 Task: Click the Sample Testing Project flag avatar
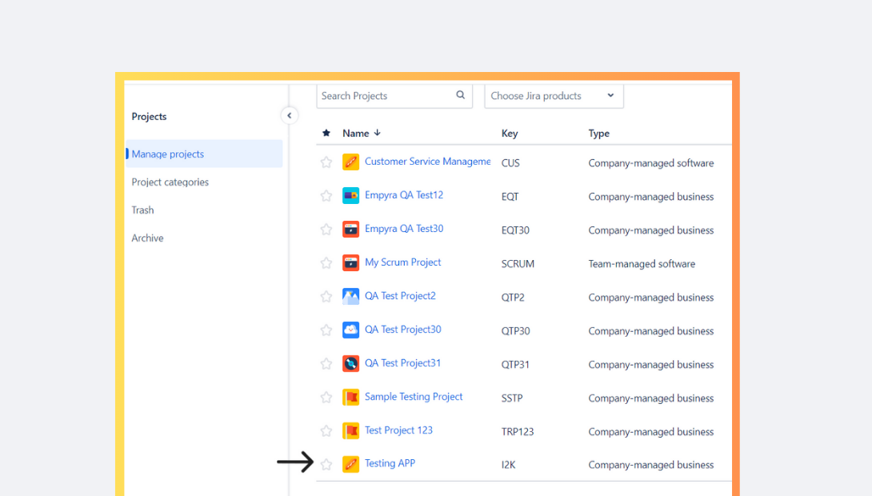click(x=350, y=397)
